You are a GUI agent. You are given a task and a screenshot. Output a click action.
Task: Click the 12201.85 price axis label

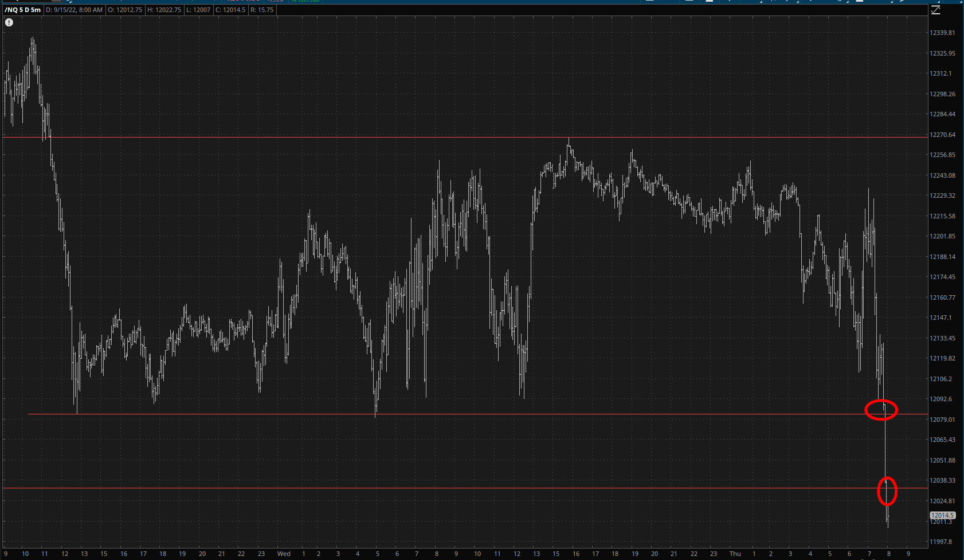tap(942, 236)
